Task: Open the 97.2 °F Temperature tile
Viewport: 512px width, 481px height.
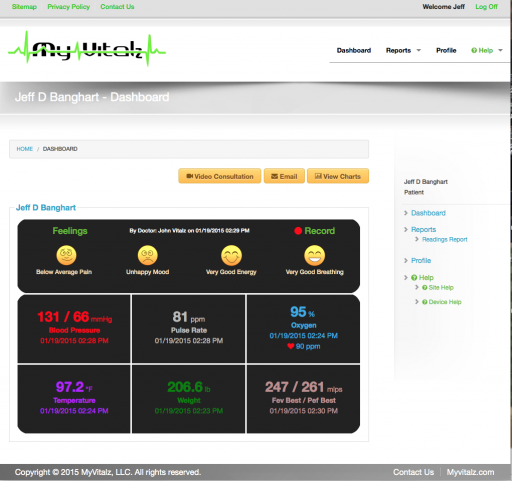Action: [x=74, y=399]
